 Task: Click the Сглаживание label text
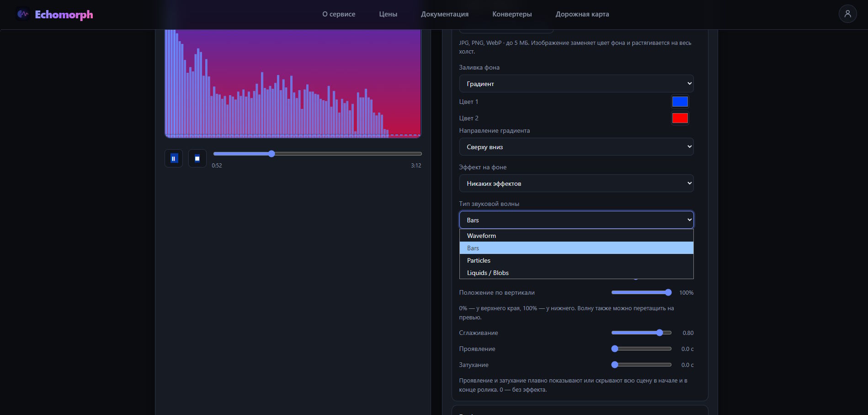(x=479, y=333)
